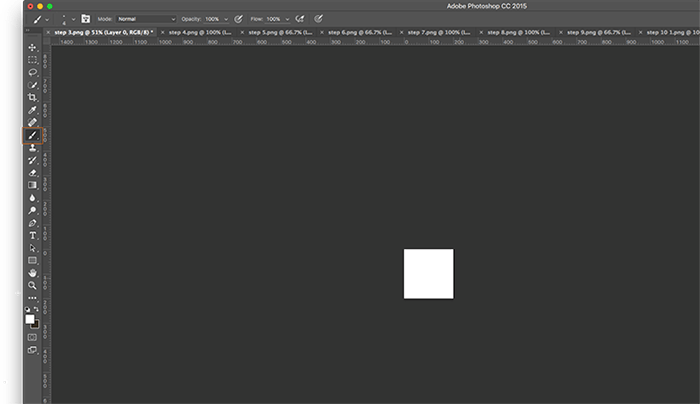Viewport: 700px width, 404px height.
Task: Select the Clone Stamp tool
Action: click(32, 148)
